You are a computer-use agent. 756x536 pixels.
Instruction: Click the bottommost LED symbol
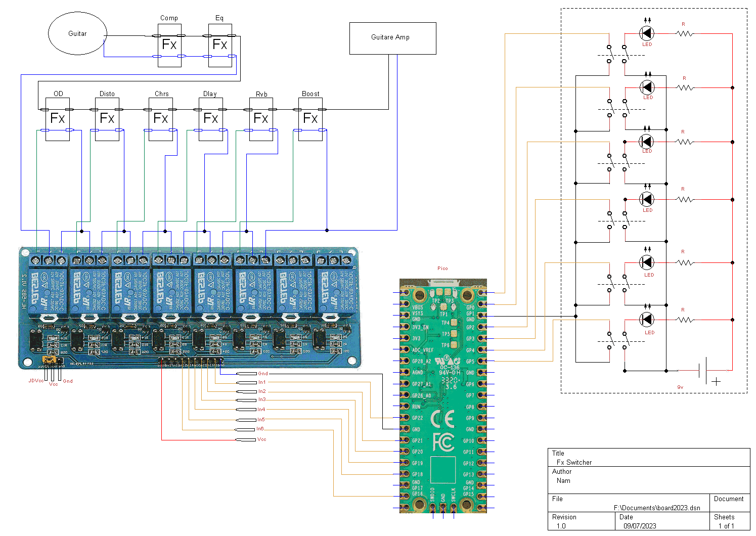tap(647, 319)
